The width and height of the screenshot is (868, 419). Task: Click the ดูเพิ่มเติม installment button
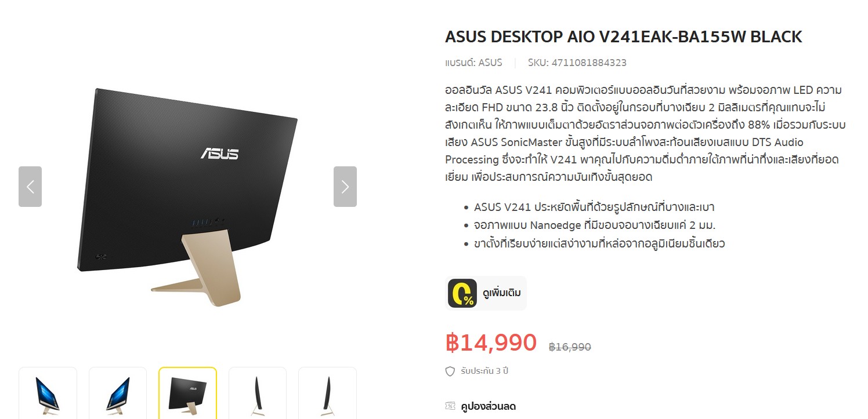click(486, 293)
